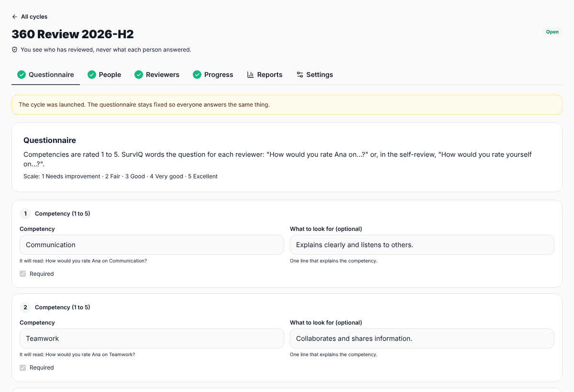Click the shield icon under the title
The height and width of the screenshot is (392, 574).
tap(15, 50)
